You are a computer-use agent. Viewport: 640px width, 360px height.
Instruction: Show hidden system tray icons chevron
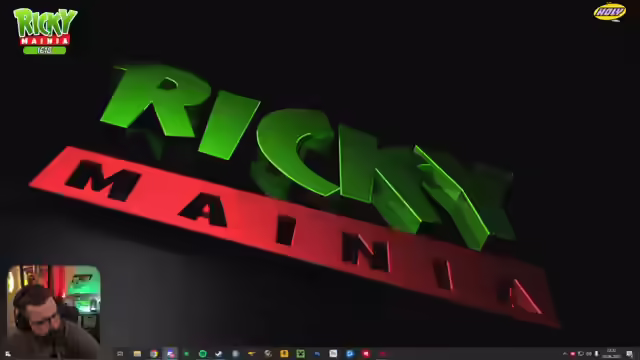click(x=565, y=354)
